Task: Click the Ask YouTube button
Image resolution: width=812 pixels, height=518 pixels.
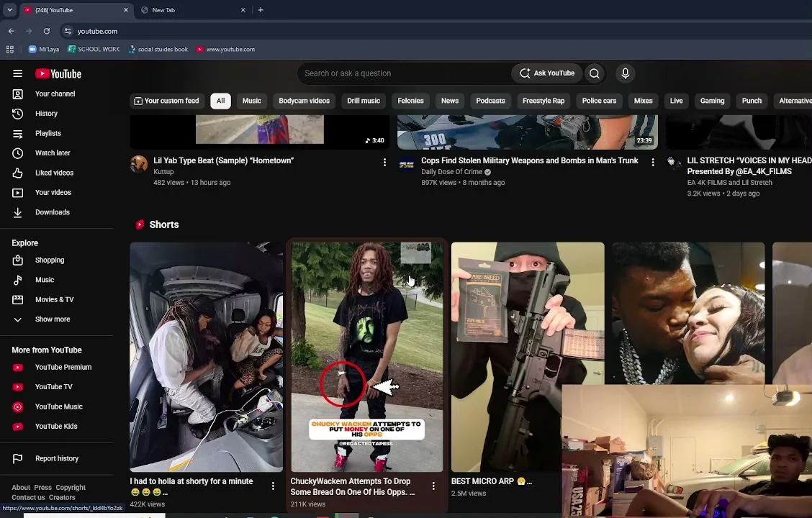Action: [547, 73]
